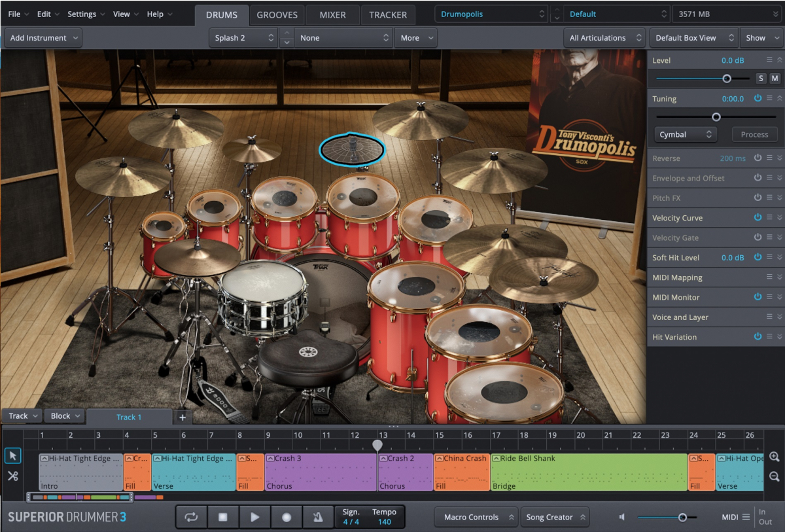Start playback with the Play button

254,517
